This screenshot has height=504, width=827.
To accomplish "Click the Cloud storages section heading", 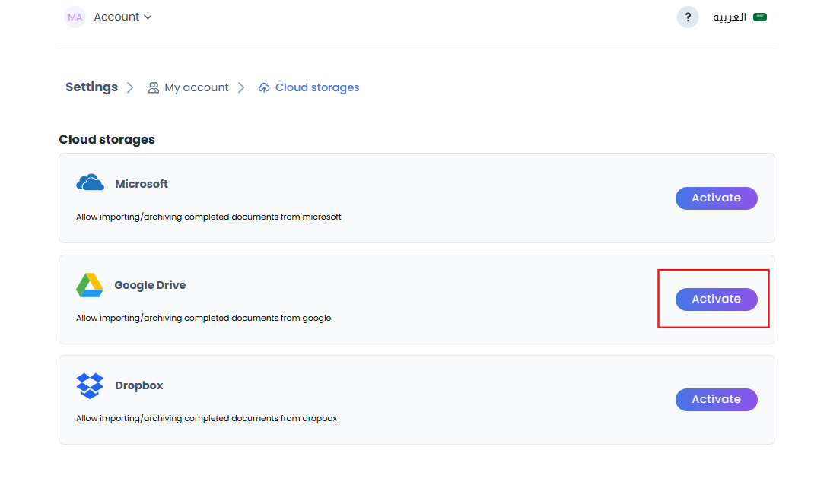I will (107, 139).
